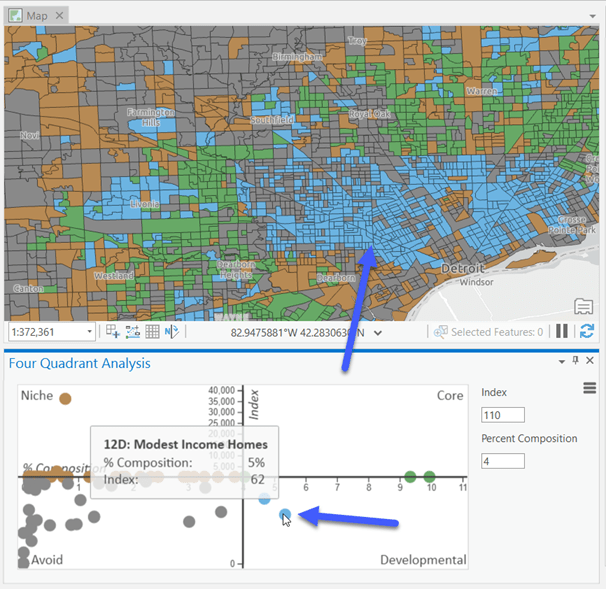The height and width of the screenshot is (589, 606).
Task: Close the Map tab
Action: (x=60, y=15)
